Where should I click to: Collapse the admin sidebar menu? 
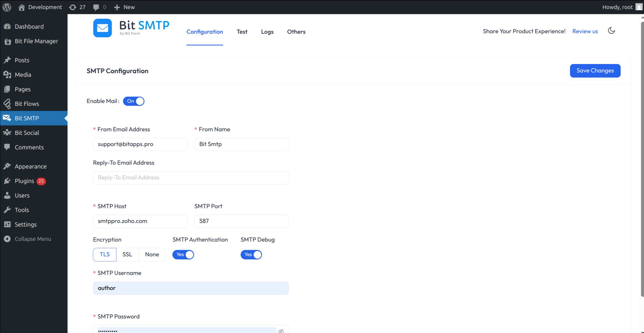pyautogui.click(x=33, y=239)
